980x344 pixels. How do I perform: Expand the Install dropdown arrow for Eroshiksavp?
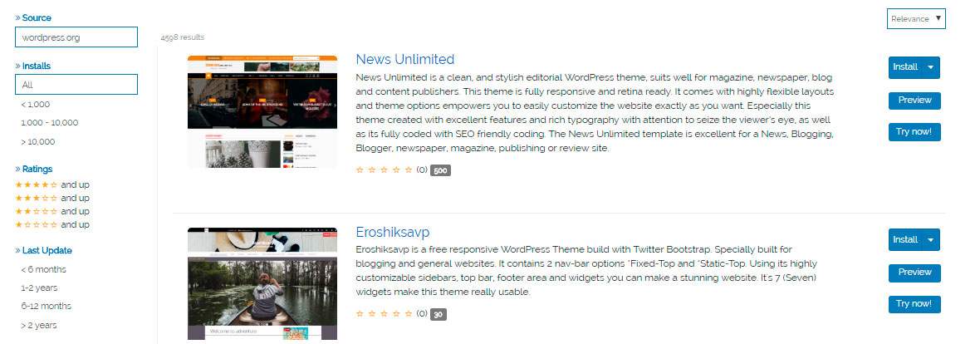coord(931,239)
